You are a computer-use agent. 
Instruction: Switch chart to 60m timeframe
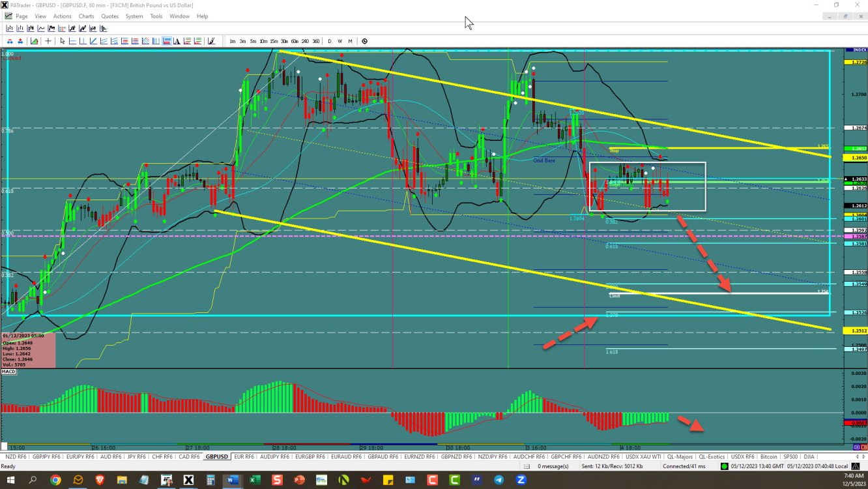pos(295,41)
